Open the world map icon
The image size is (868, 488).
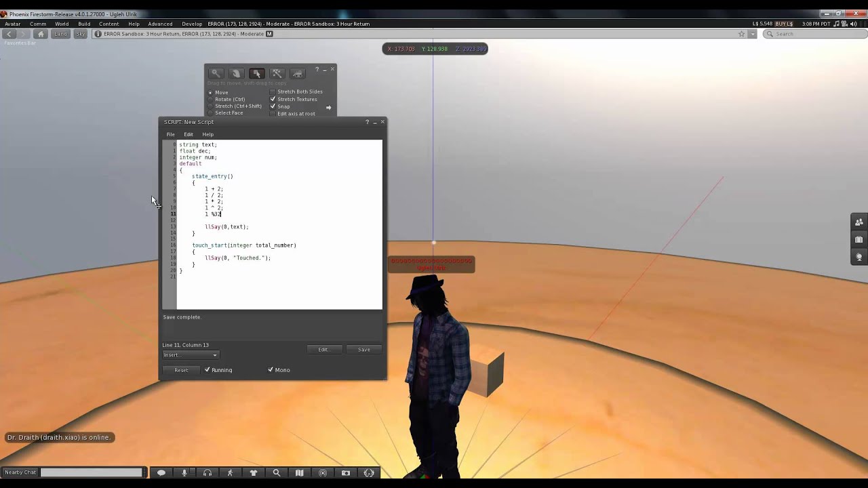coord(300,473)
